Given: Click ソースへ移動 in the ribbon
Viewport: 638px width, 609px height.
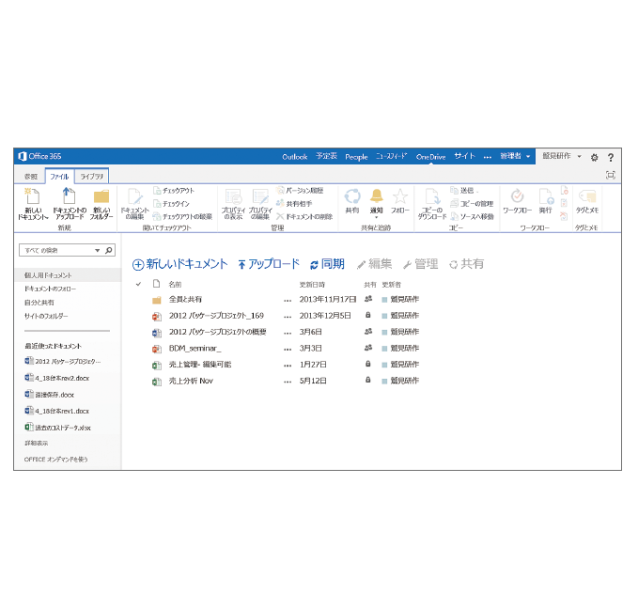Looking at the screenshot, I should click(472, 216).
